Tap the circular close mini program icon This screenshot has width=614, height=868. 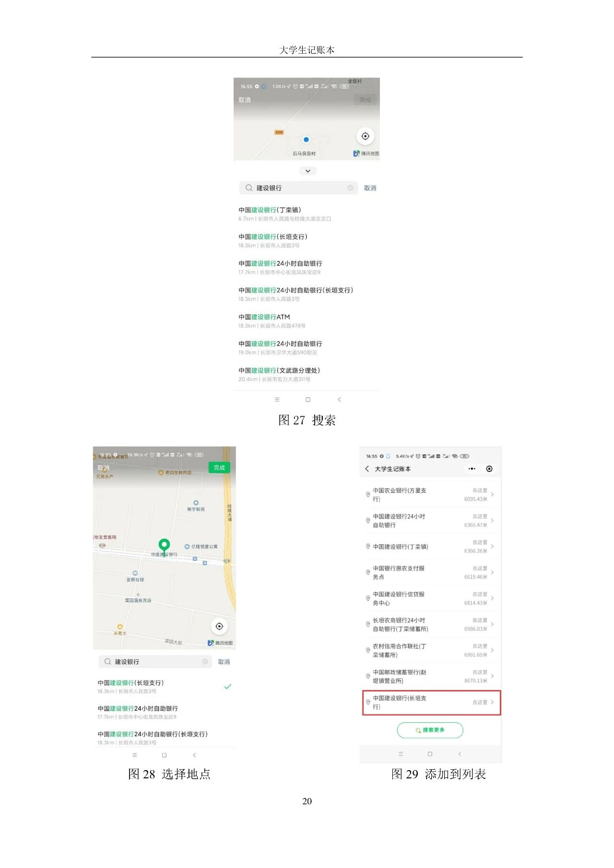click(489, 469)
